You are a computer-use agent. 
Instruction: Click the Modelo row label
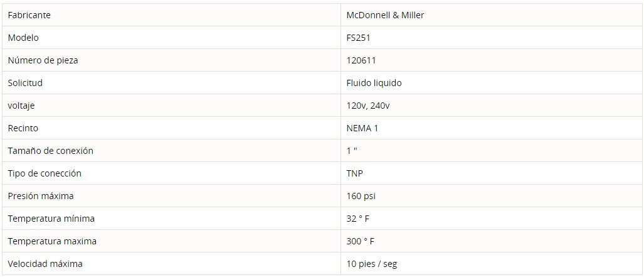23,38
